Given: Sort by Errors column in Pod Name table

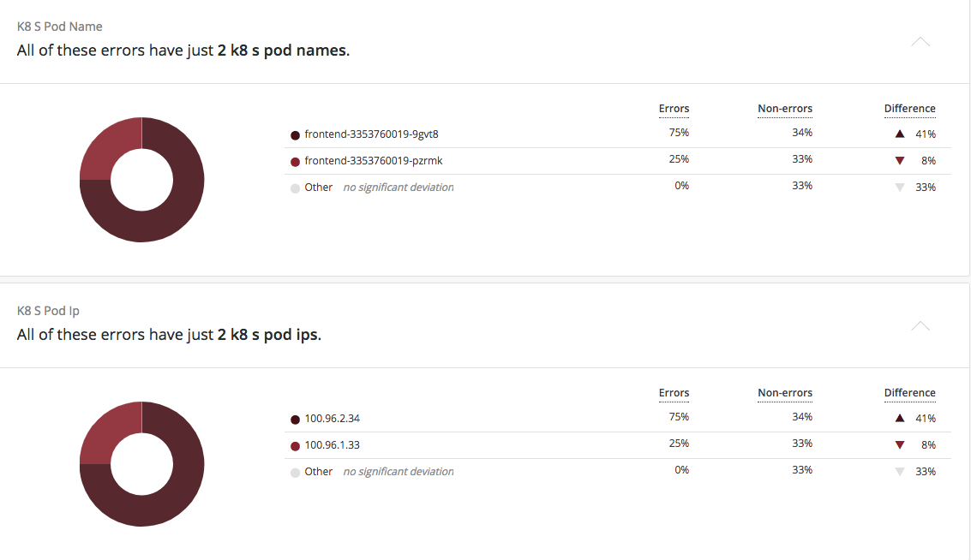Looking at the screenshot, I should (x=674, y=108).
